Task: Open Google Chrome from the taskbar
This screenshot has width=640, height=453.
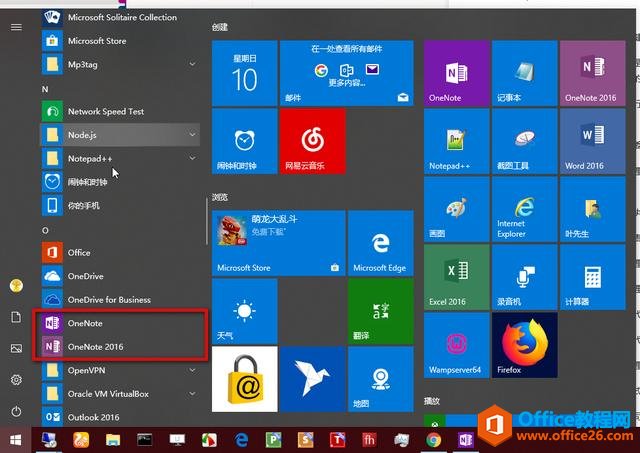Action: pyautogui.click(x=433, y=440)
